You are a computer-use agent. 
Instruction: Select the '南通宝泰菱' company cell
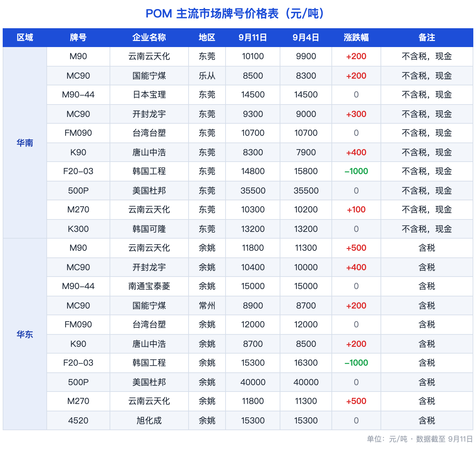(x=149, y=286)
